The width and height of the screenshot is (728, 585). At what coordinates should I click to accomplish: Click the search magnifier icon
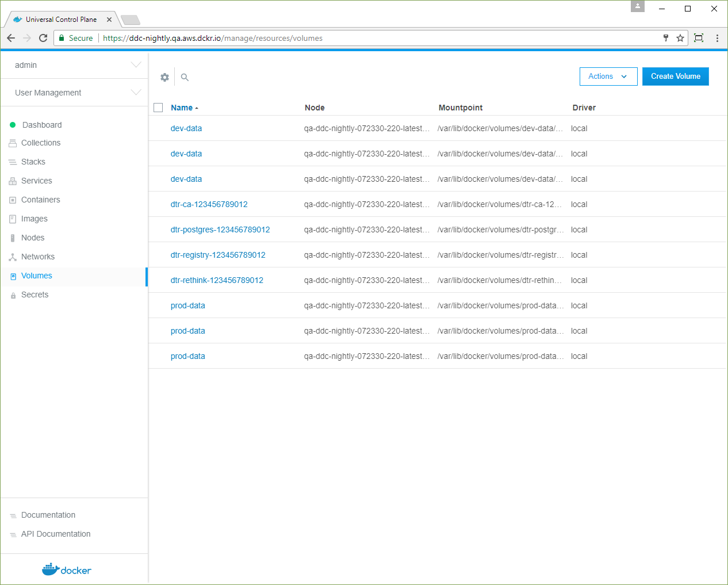tap(185, 77)
